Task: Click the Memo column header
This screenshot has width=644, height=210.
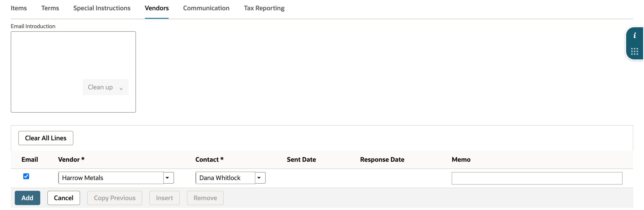Action: tap(461, 160)
